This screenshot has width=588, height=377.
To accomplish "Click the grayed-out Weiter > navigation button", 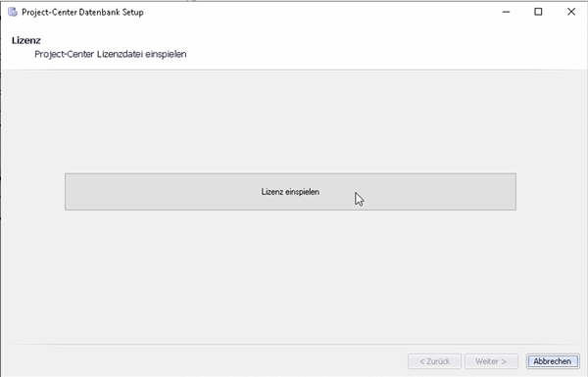I will [491, 361].
